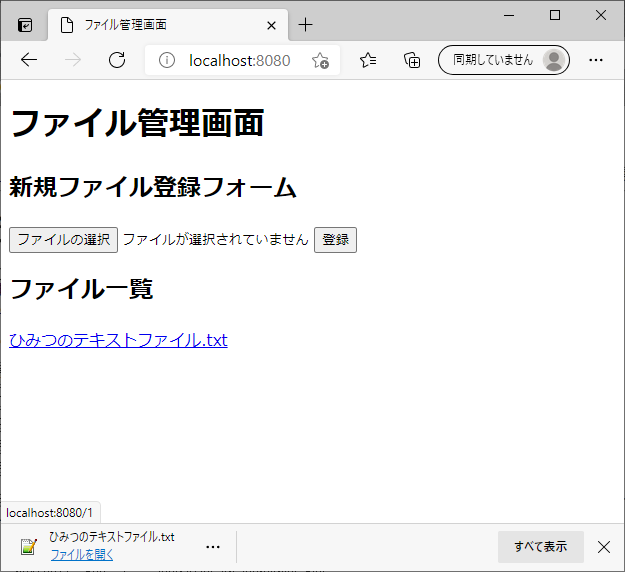Click ファイルを開く in the download bar
This screenshot has width=625, height=572.
pos(82,554)
